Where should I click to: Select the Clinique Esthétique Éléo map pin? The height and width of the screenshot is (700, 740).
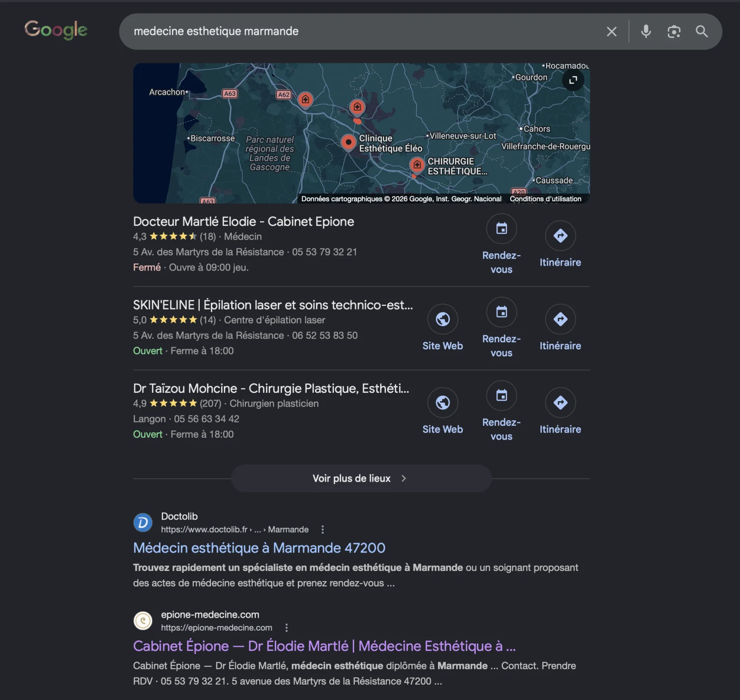click(348, 142)
